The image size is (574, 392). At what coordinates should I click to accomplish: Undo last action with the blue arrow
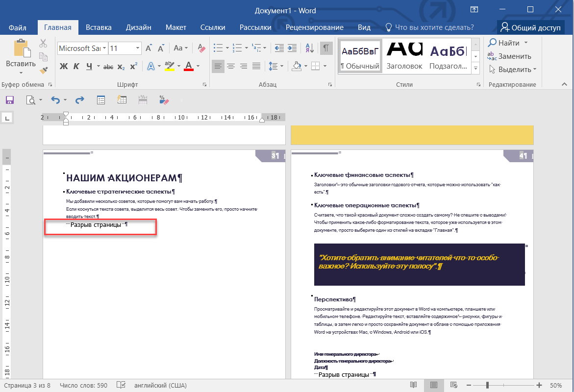tap(55, 99)
